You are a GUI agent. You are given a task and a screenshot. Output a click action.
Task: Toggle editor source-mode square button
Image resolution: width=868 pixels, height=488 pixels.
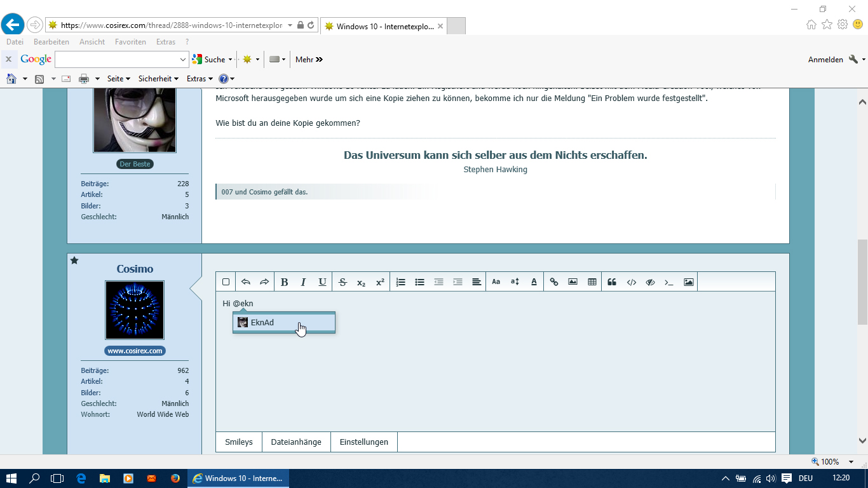[226, 282]
